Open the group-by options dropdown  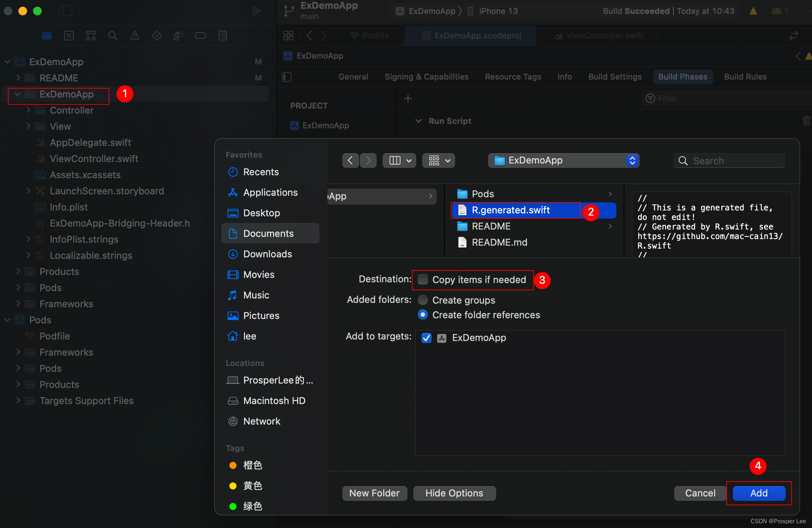(x=439, y=161)
